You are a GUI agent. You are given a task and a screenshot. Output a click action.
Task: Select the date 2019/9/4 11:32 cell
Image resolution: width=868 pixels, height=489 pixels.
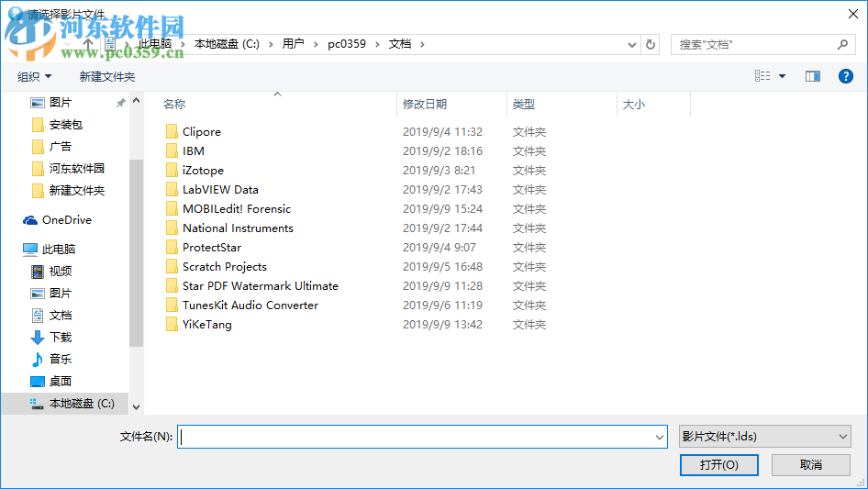442,132
